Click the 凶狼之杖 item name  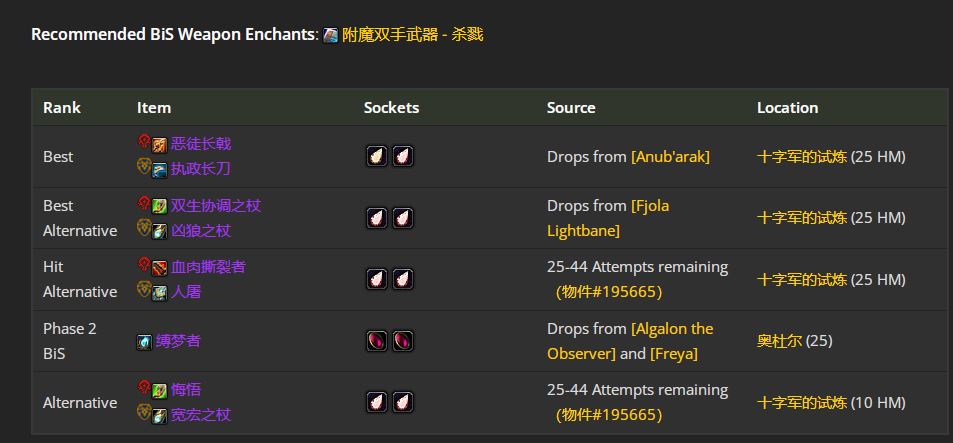pos(201,231)
